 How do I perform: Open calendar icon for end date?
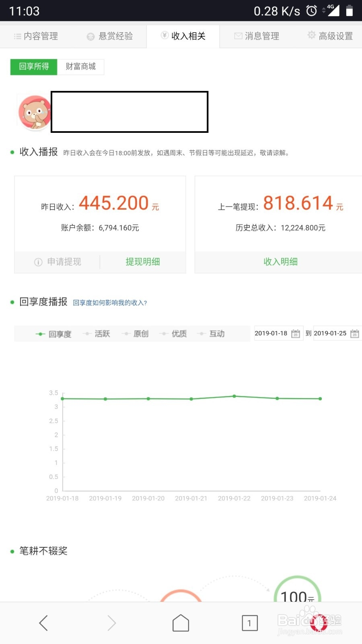coord(355,334)
